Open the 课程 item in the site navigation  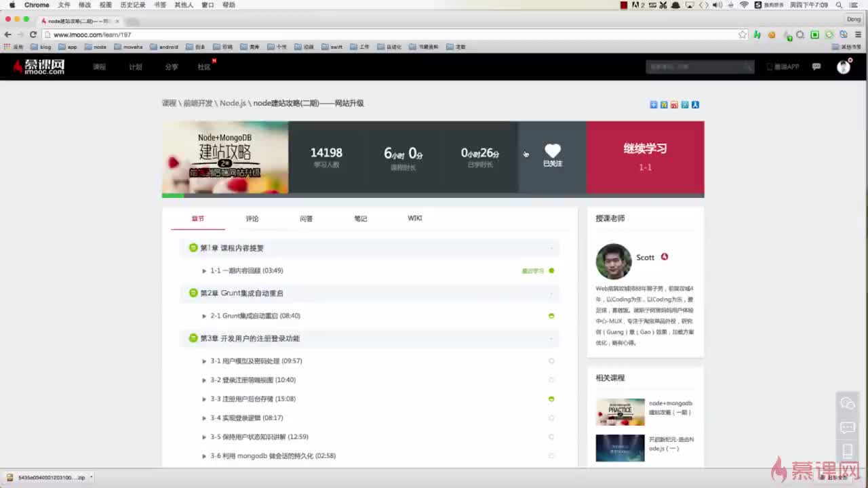pyautogui.click(x=100, y=67)
